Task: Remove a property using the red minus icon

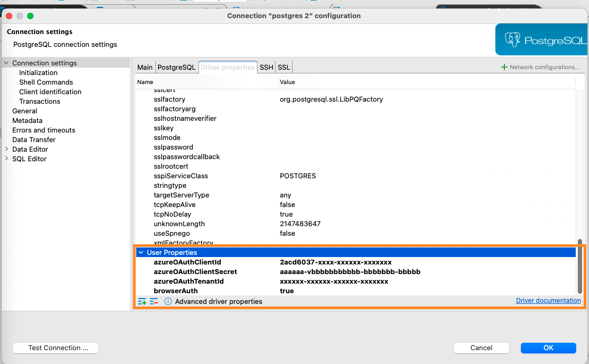Action: (x=154, y=301)
